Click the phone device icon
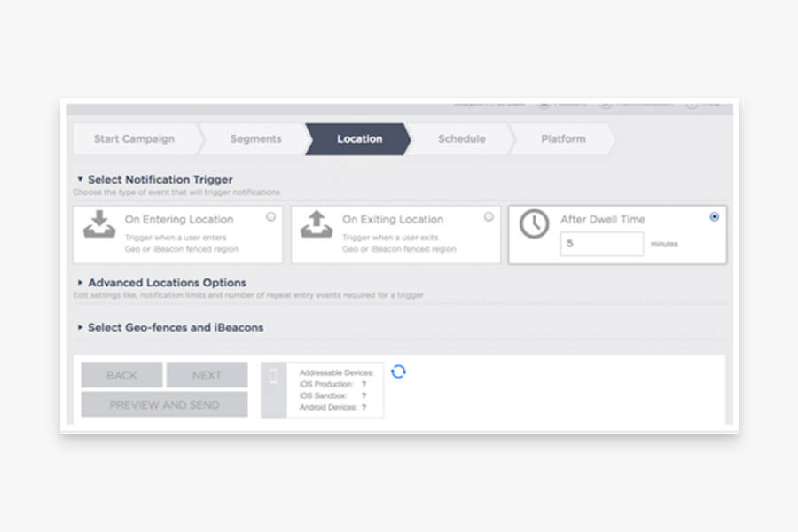The height and width of the screenshot is (532, 798). tap(273, 376)
